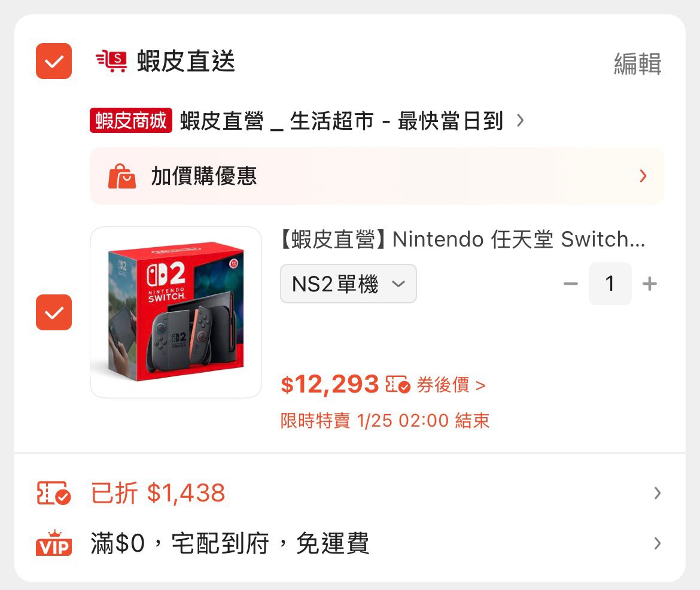The image size is (700, 590).
Task: Click the VIP crown badge icon
Action: (x=54, y=543)
